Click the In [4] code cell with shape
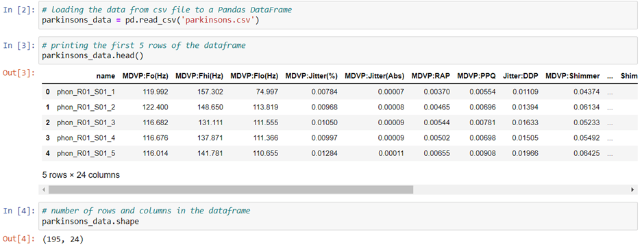This screenshot has width=644, height=249. coord(338,216)
